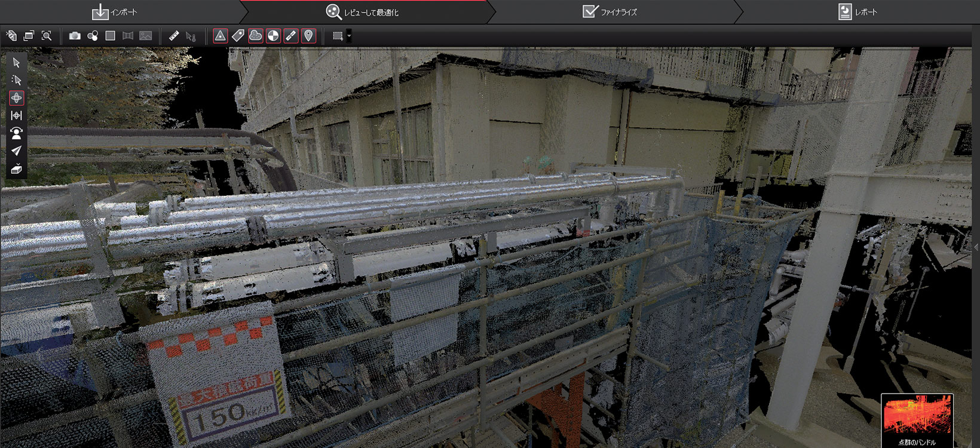Viewport: 980px width, 448px height.
Task: Select the ruler measurement tool
Action: 174,36
